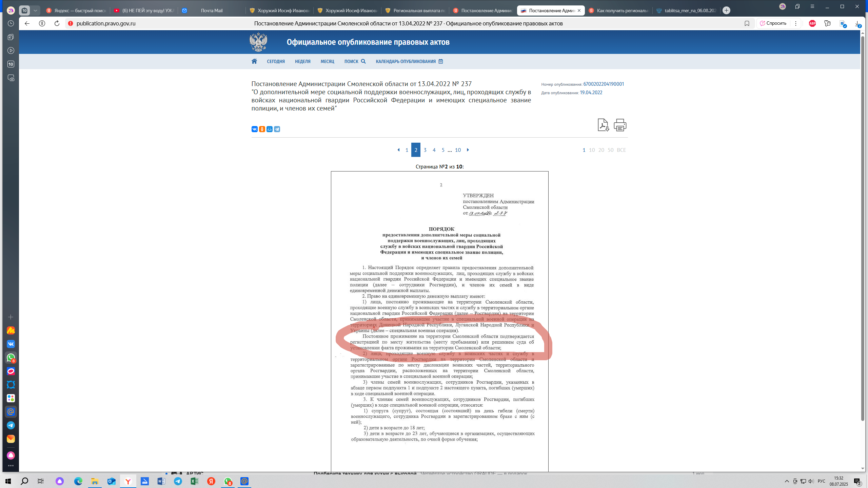The height and width of the screenshot is (488, 868).
Task: Open browser history in the sidebar
Action: [x=11, y=23]
